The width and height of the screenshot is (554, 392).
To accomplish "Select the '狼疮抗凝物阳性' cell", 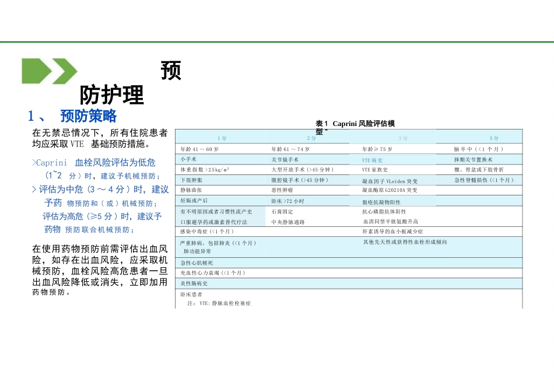I will pos(381,202).
